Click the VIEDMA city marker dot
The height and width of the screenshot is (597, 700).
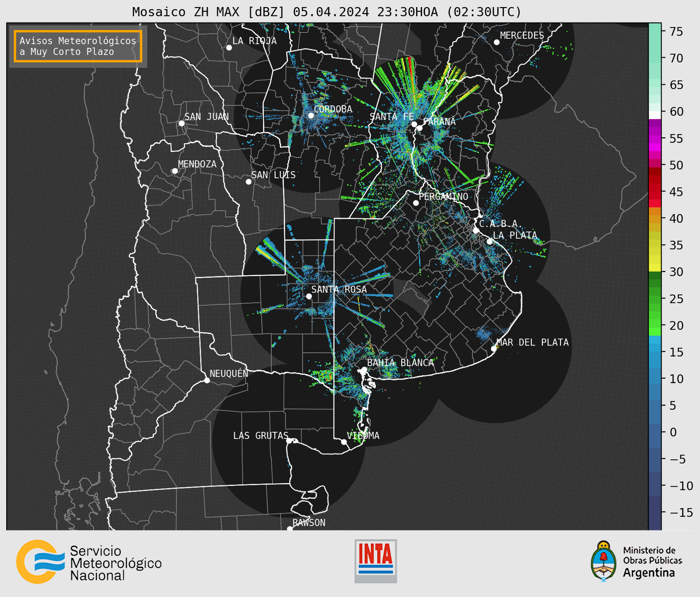pyautogui.click(x=344, y=442)
